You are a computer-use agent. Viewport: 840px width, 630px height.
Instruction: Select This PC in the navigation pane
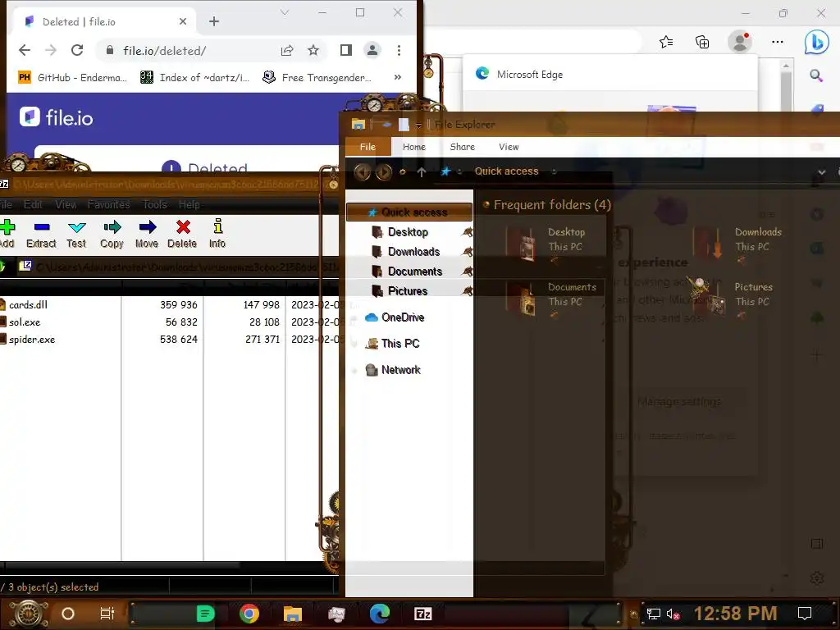(x=392, y=344)
